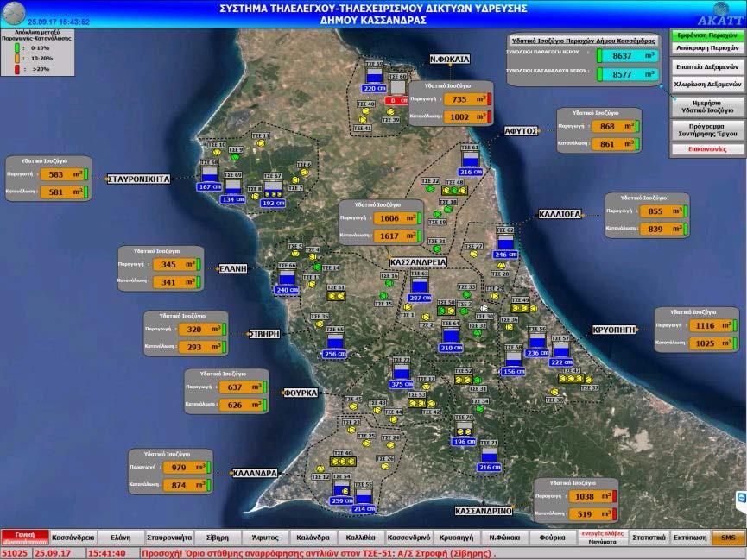
Task: Click the yellow ΤΣΕ 26 pump icon
Action: (x=384, y=467)
